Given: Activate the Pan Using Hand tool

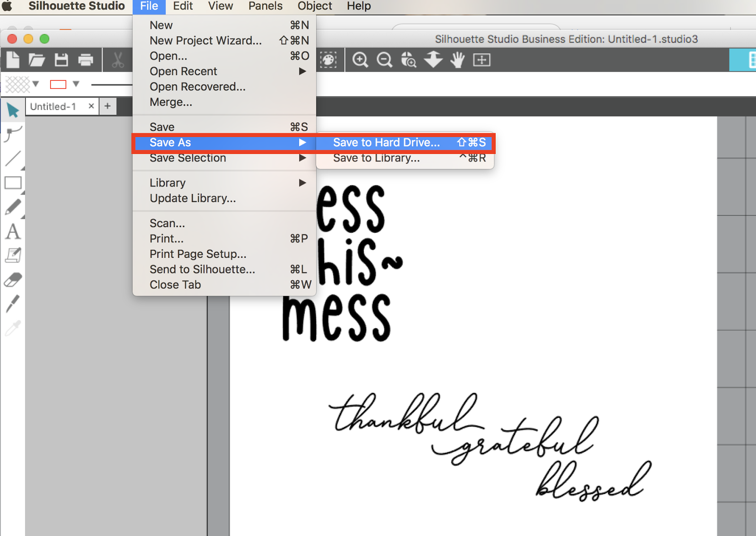Looking at the screenshot, I should click(x=457, y=60).
